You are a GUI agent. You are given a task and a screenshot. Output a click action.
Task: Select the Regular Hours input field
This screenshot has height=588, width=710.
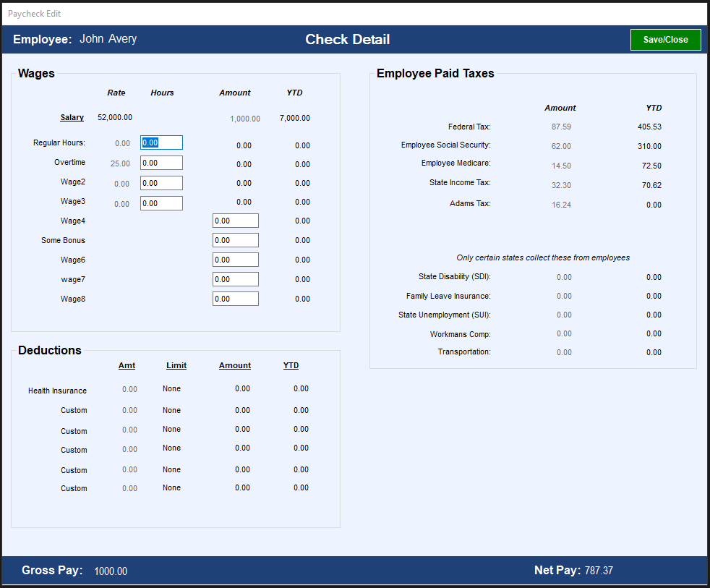pos(161,142)
